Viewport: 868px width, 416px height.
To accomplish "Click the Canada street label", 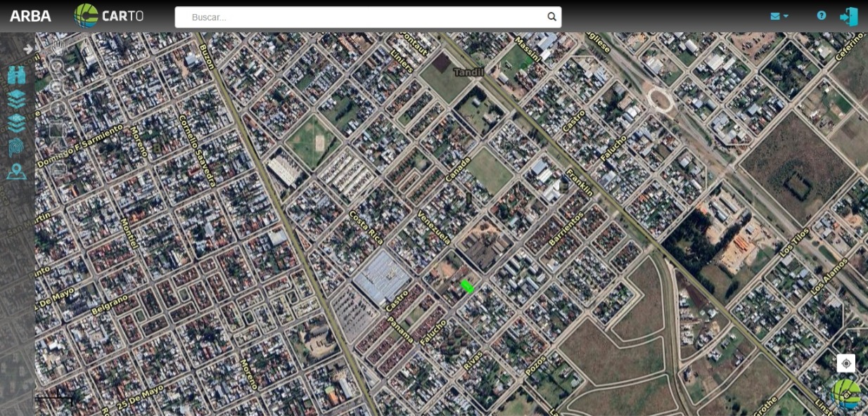I will point(458,169).
